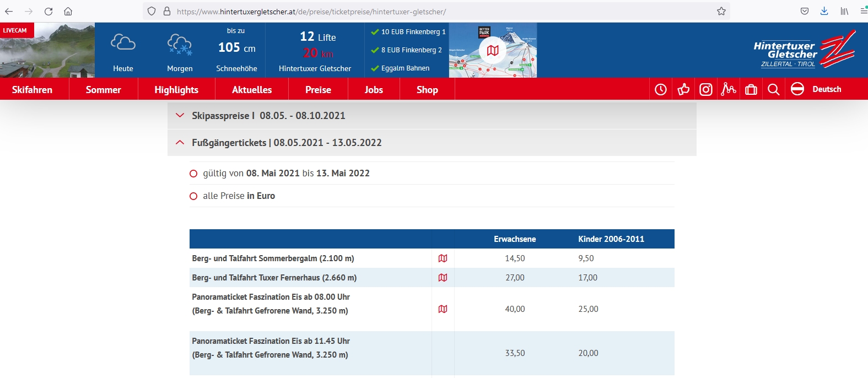This screenshot has height=378, width=868.
Task: Reload the page using browser refresh button
Action: pos(48,11)
